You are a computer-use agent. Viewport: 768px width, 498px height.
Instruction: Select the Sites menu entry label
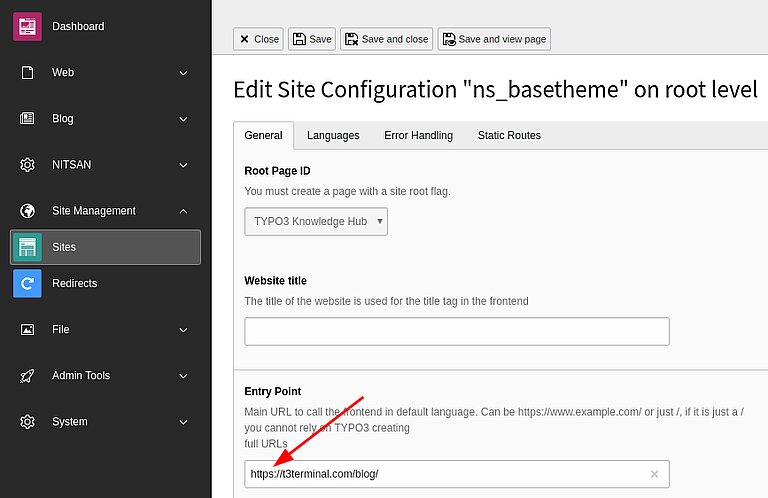pyautogui.click(x=64, y=247)
